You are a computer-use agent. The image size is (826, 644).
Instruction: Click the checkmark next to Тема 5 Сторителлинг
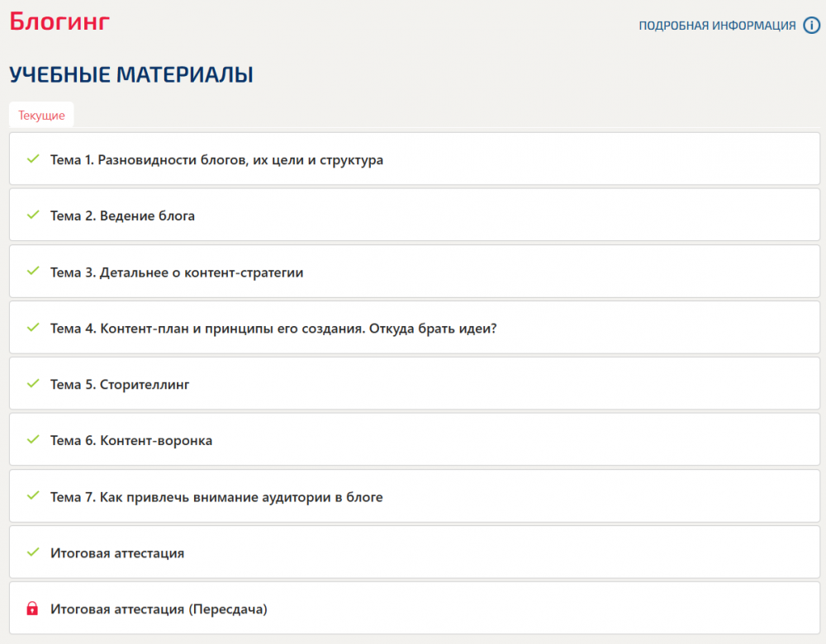33,383
